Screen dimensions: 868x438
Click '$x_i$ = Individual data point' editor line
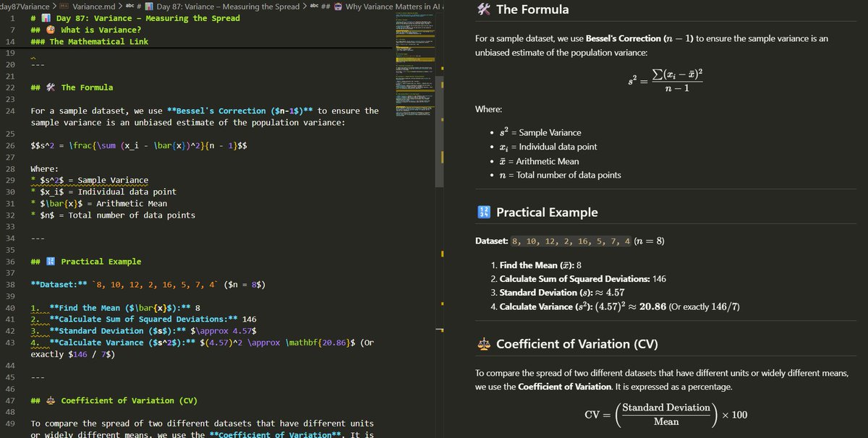103,192
